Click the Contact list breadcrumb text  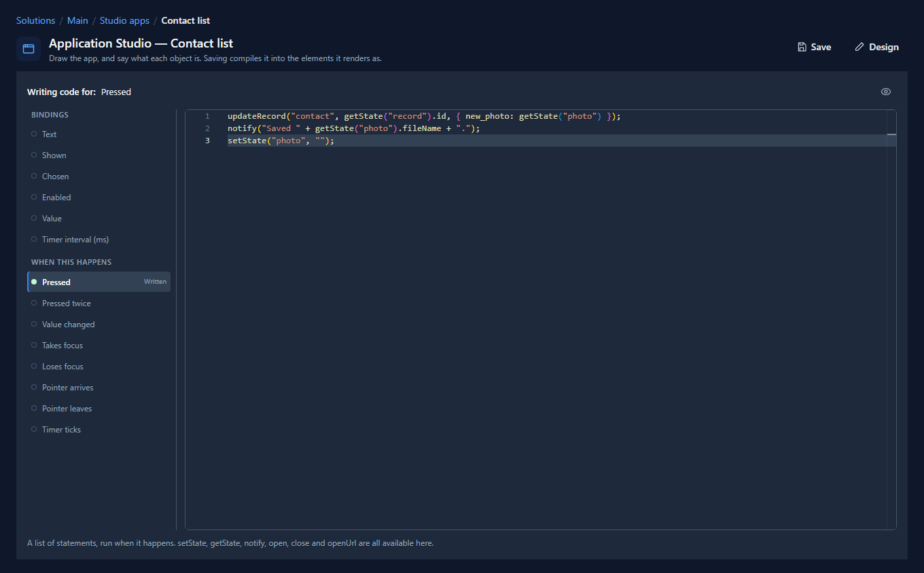[185, 20]
